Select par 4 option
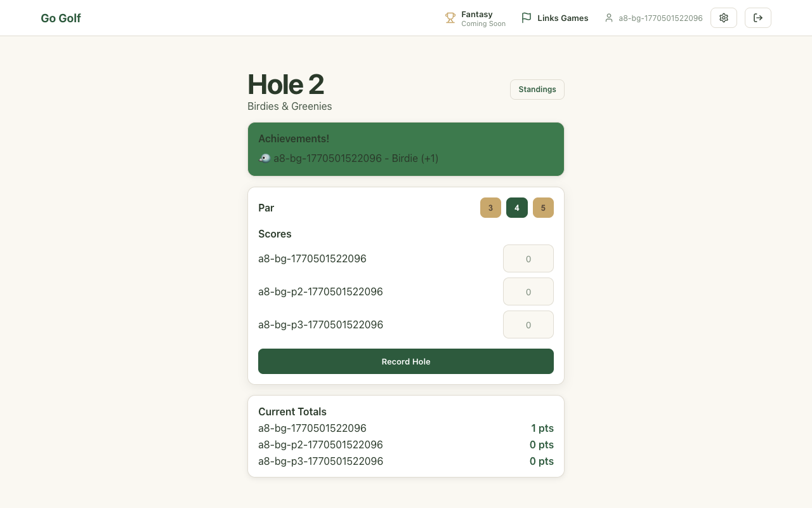Screen dimensions: 812x508 click(517, 208)
